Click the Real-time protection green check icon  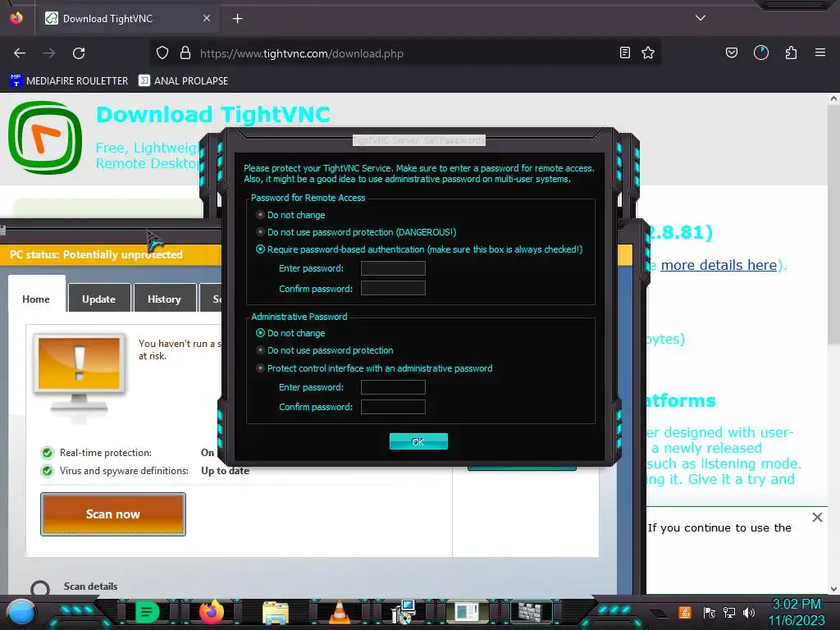(x=48, y=453)
